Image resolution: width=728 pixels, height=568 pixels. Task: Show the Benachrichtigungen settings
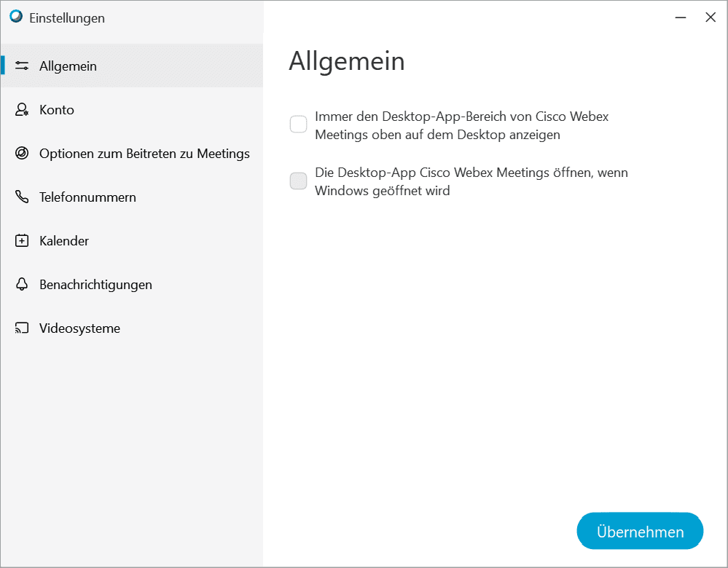pos(132,284)
